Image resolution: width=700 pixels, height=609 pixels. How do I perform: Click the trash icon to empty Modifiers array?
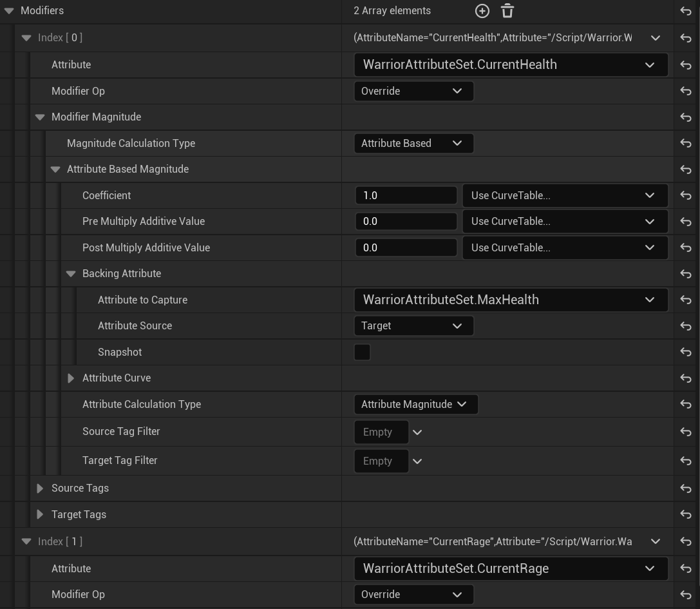pos(507,11)
